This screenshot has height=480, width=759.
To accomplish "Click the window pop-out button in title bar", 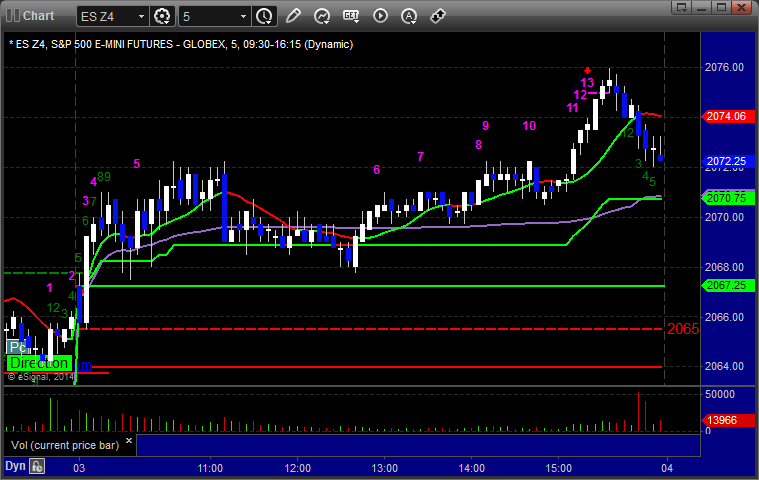I will tap(682, 7).
